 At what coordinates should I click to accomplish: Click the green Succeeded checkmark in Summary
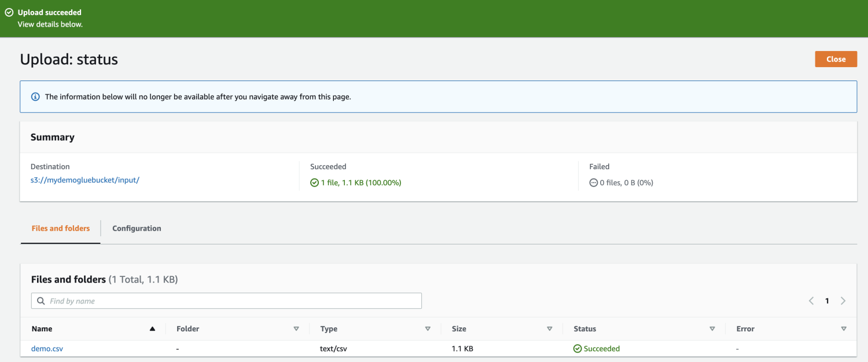(314, 182)
